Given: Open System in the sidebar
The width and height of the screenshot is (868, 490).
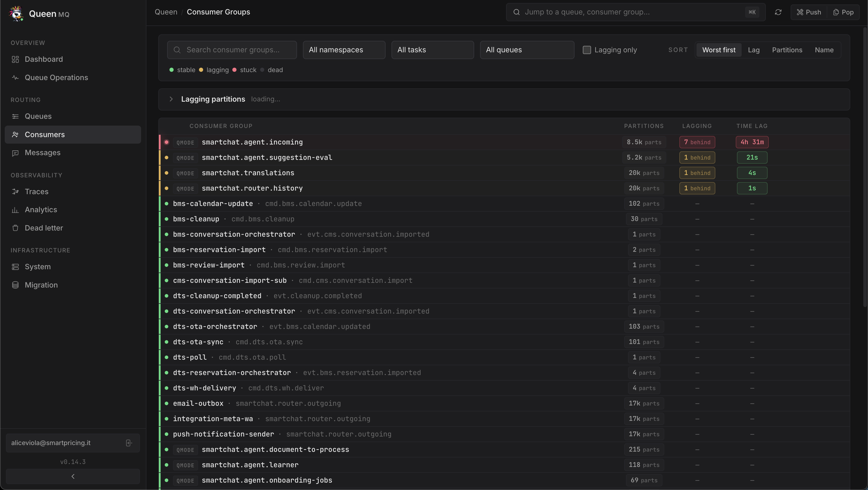Looking at the screenshot, I should [x=73, y=267].
